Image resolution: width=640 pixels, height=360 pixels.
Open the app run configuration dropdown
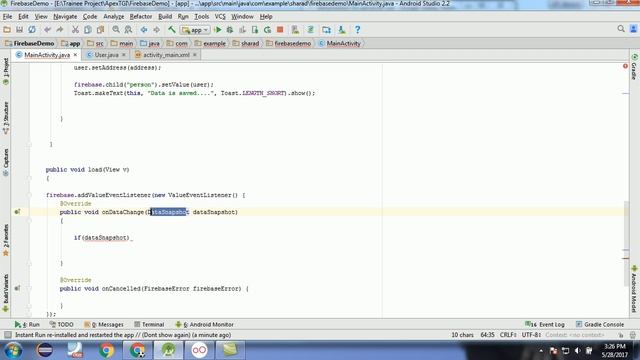pyautogui.click(x=195, y=30)
